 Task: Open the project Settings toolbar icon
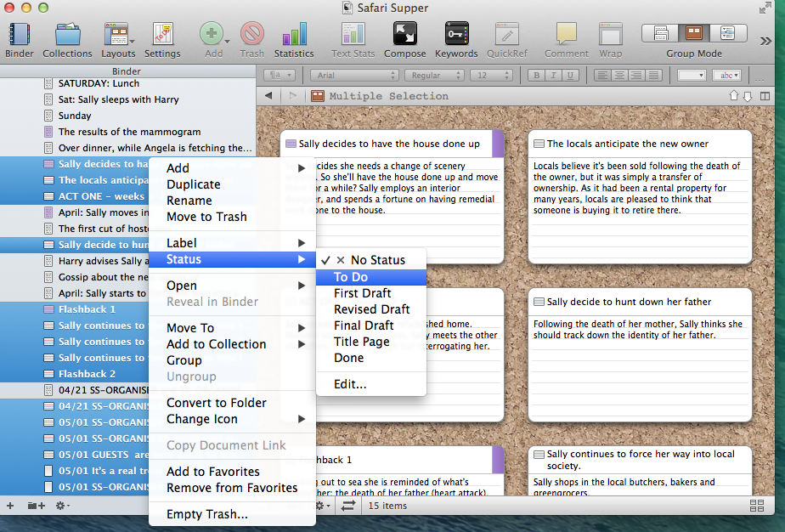click(x=162, y=40)
